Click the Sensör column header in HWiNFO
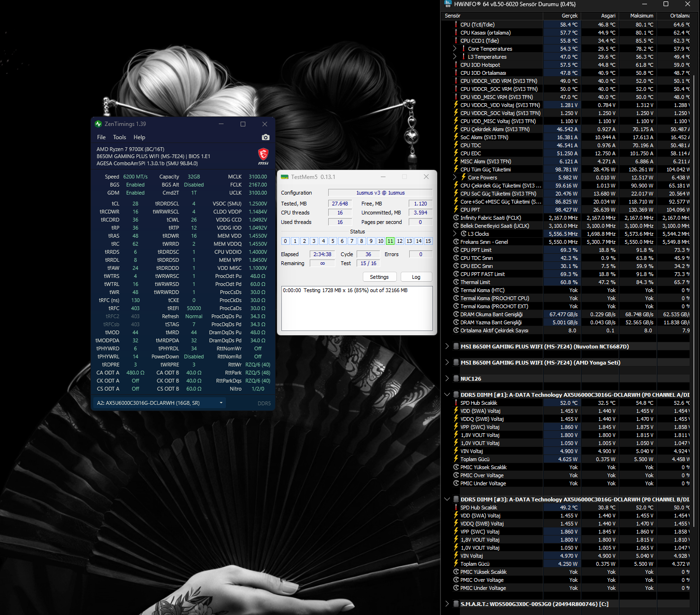The image size is (700, 615). point(493,16)
